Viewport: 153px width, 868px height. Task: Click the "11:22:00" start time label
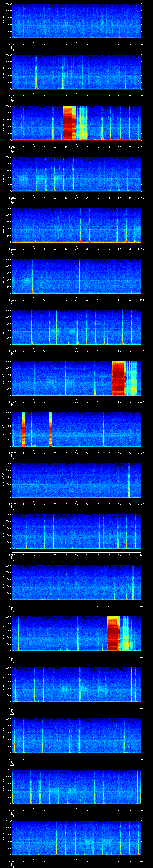point(12,44)
